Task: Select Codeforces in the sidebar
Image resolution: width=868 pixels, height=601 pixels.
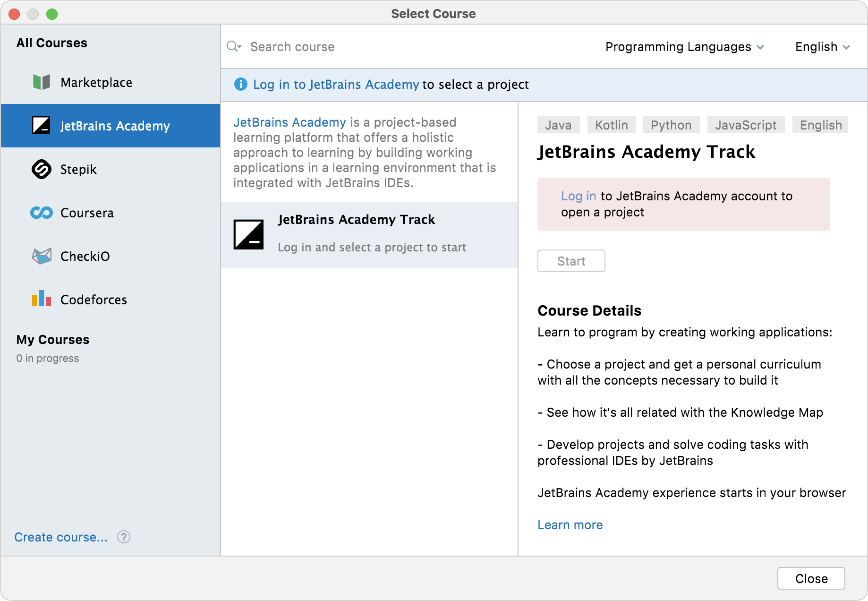Action: (x=111, y=300)
